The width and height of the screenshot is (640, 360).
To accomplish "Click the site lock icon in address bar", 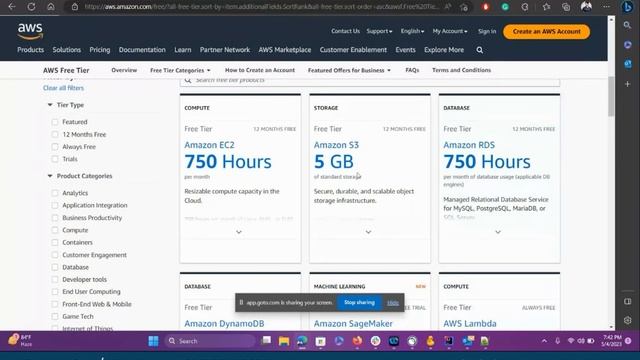I will pos(75,7).
